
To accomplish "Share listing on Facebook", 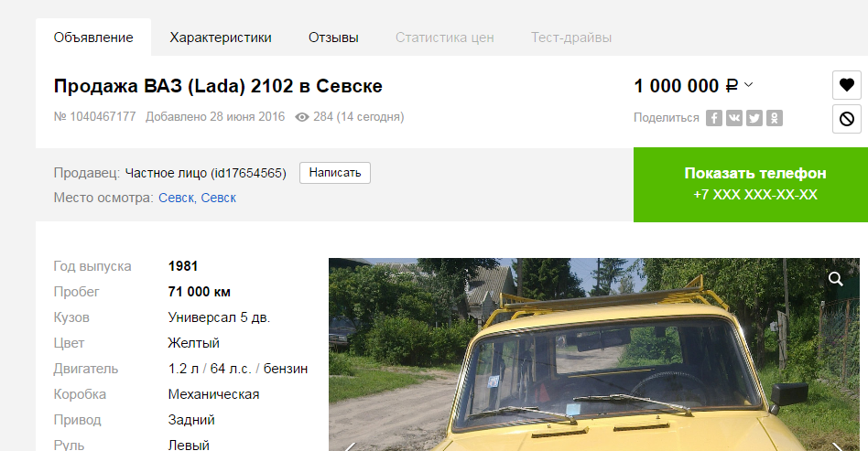I will pos(714,118).
